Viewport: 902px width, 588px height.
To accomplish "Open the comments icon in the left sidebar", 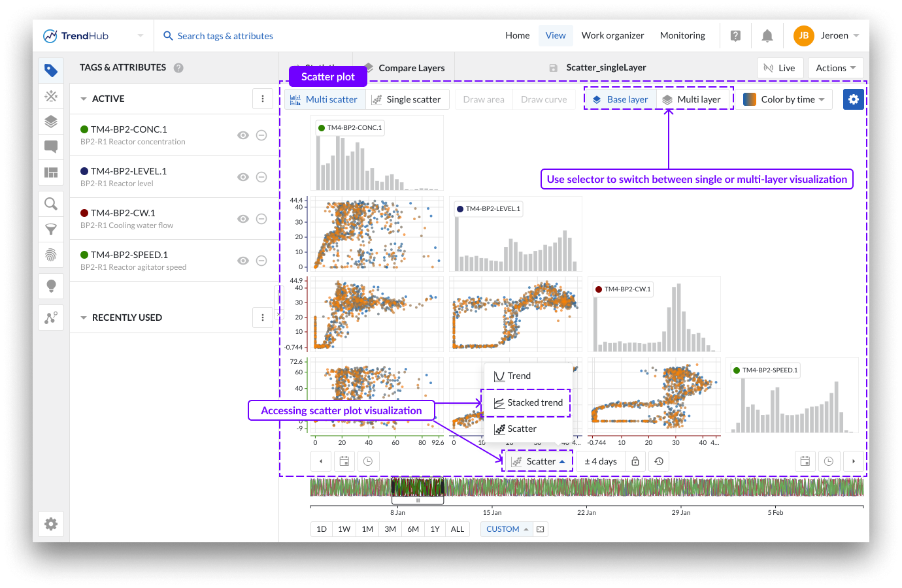I will pyautogui.click(x=51, y=146).
